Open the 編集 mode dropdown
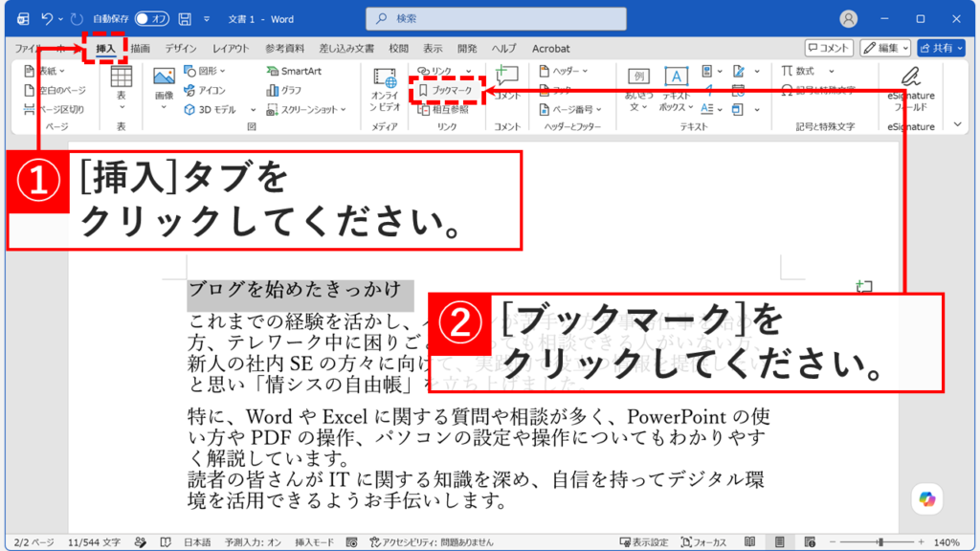The width and height of the screenshot is (980, 551). click(885, 48)
